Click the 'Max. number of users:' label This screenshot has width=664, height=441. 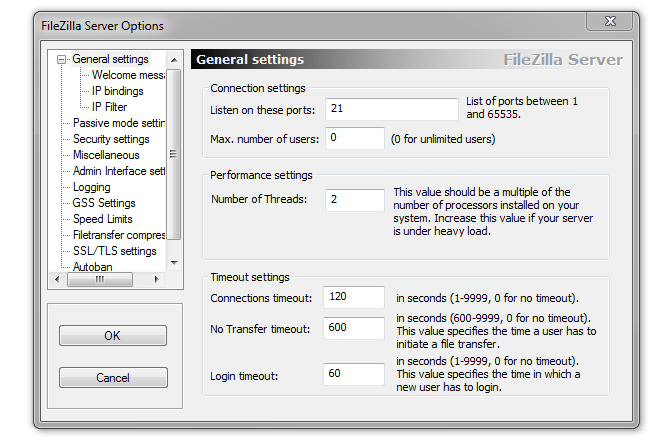(264, 139)
